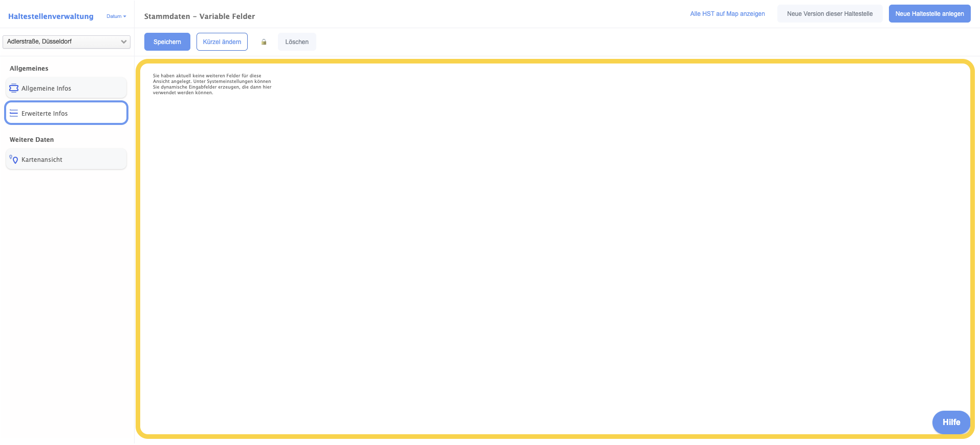Open the Hilfe help button
This screenshot has height=445, width=980.
coord(951,422)
